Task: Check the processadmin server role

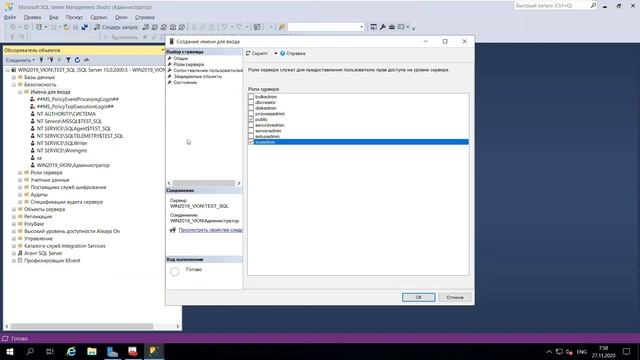Action: click(x=251, y=114)
